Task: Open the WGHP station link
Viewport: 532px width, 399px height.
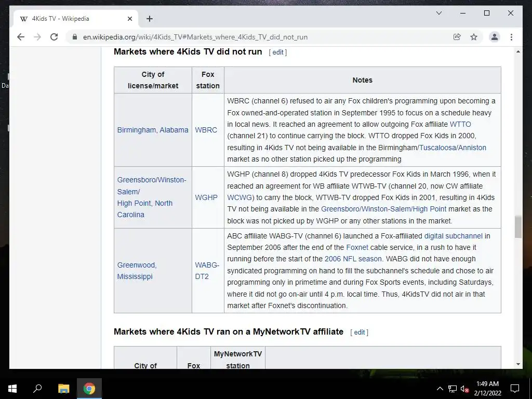Action: coord(206,197)
